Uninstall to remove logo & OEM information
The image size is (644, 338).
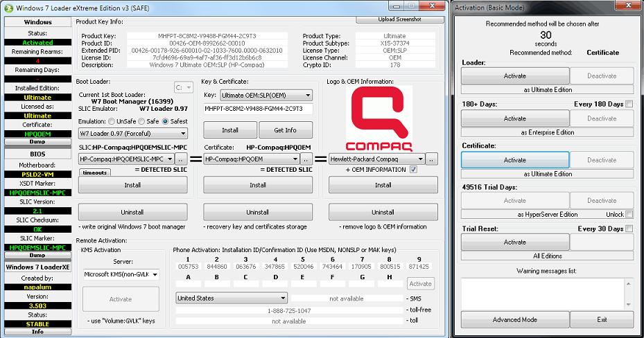pos(383,212)
